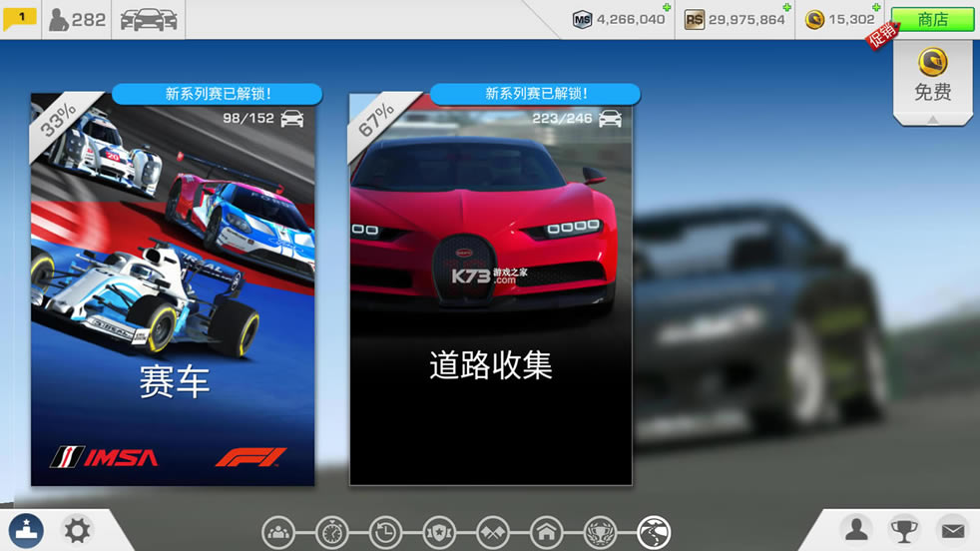Open the green 商店 shop button
This screenshot has height=551, width=980.
point(932,20)
